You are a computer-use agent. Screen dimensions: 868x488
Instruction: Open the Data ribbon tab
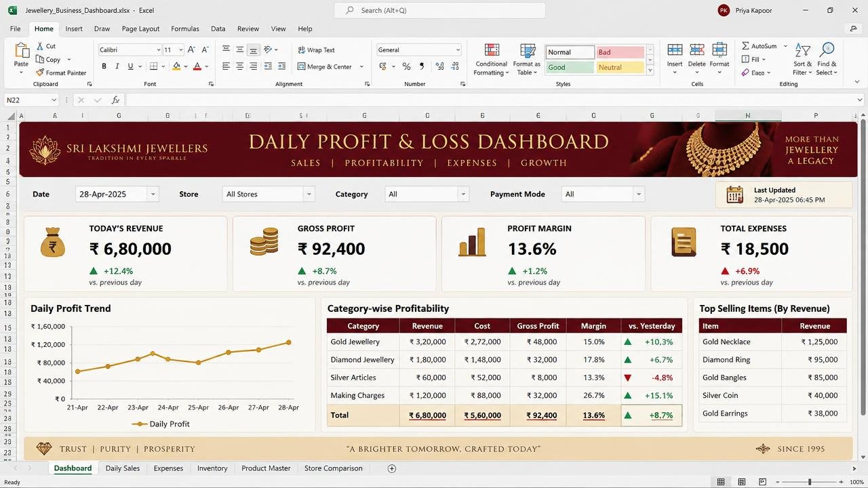pyautogui.click(x=218, y=29)
